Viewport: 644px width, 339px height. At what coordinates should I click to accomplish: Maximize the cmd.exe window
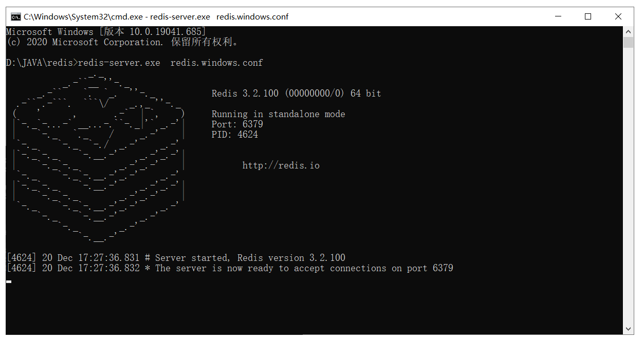point(588,16)
